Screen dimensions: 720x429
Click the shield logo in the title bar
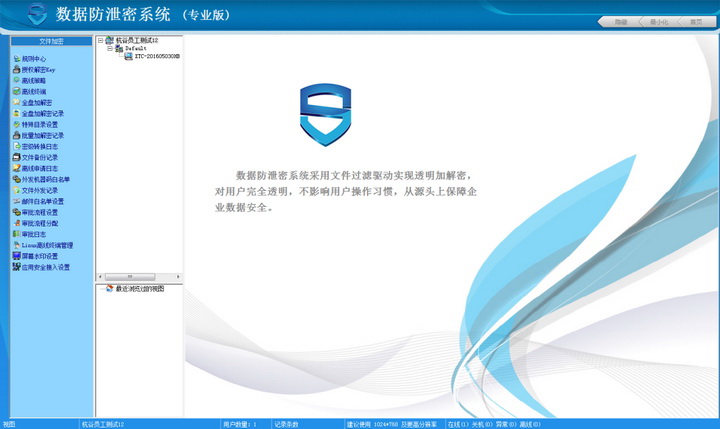pyautogui.click(x=37, y=14)
